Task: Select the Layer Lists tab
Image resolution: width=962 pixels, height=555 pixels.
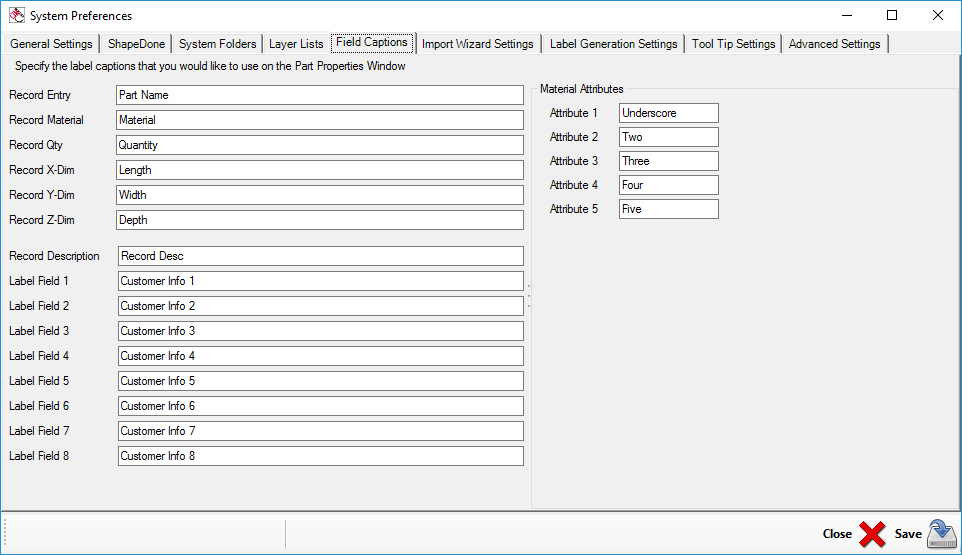Action: pyautogui.click(x=296, y=44)
